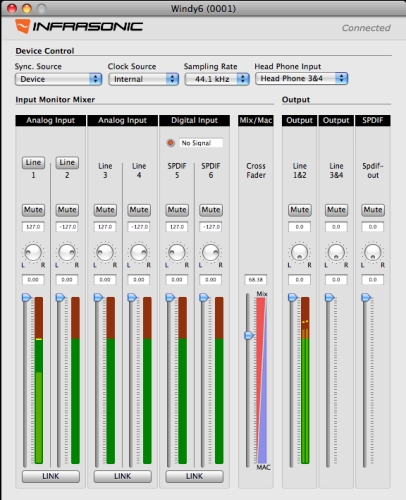Viewport: 406px width, 500px height.
Task: Click the Windy6 (0001) window title
Action: [203, 8]
